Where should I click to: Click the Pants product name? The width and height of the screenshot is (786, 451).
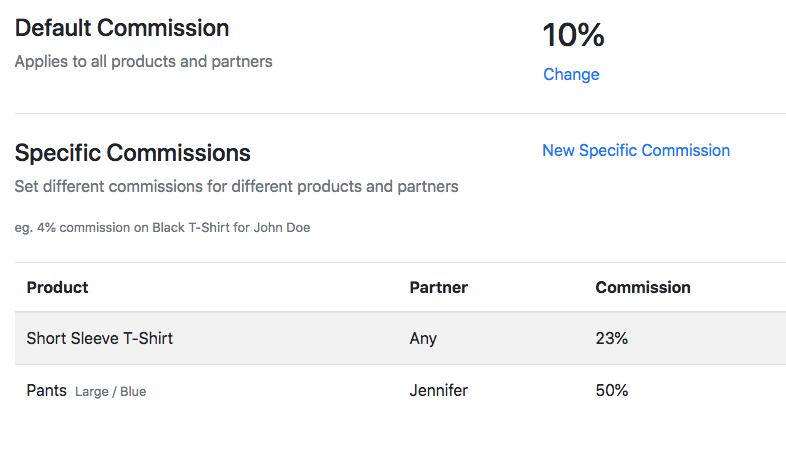(46, 391)
